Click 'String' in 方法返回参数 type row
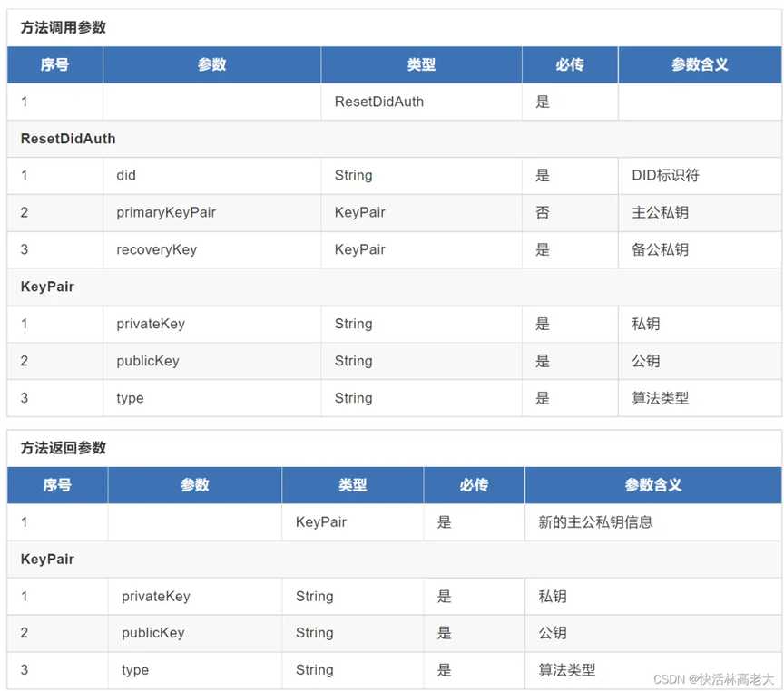784x691 pixels. coord(315,670)
